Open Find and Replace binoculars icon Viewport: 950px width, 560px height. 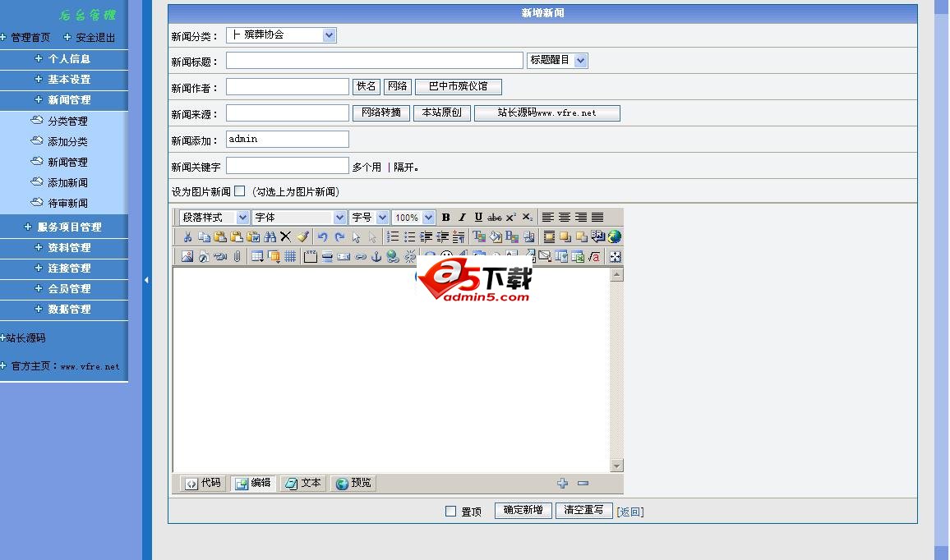(270, 236)
